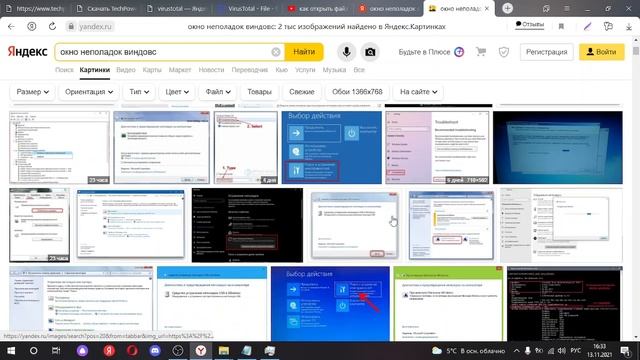Open the Тип filter dropdown
640x360 pixels.
coord(139,92)
